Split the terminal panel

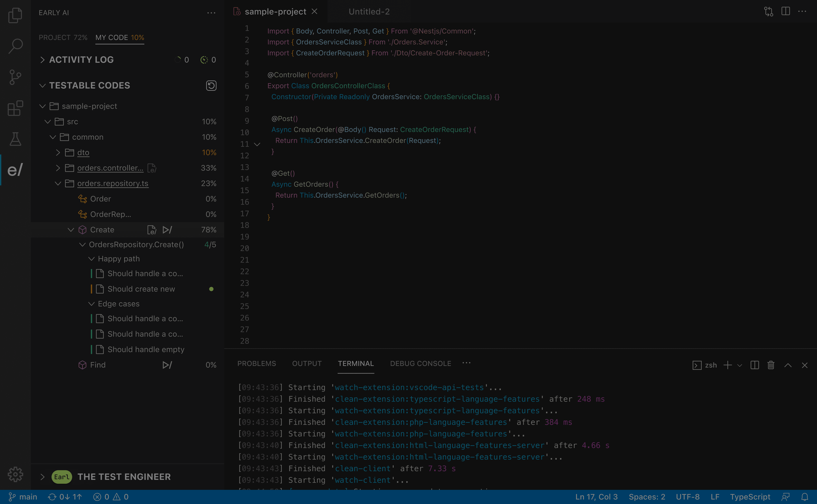point(755,365)
